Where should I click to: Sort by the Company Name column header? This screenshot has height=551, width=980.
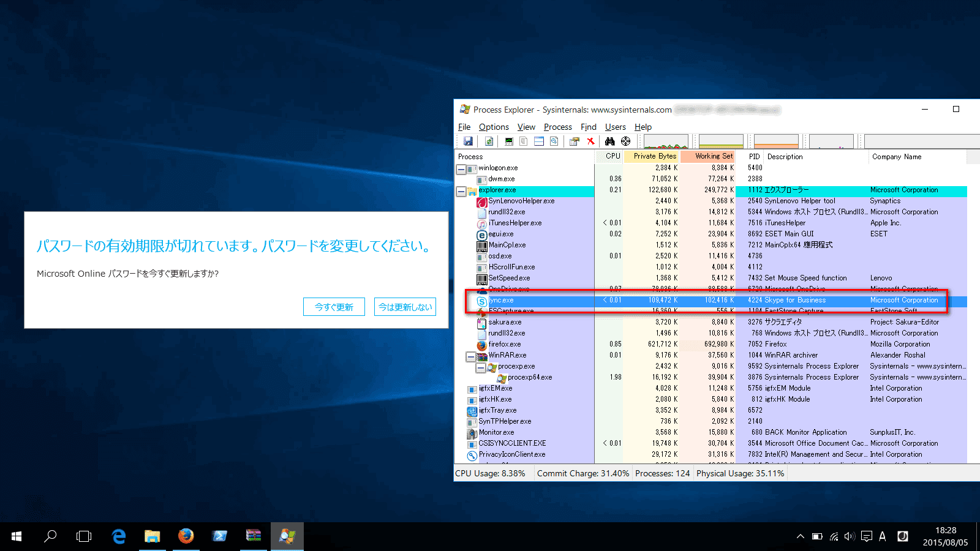(918, 157)
